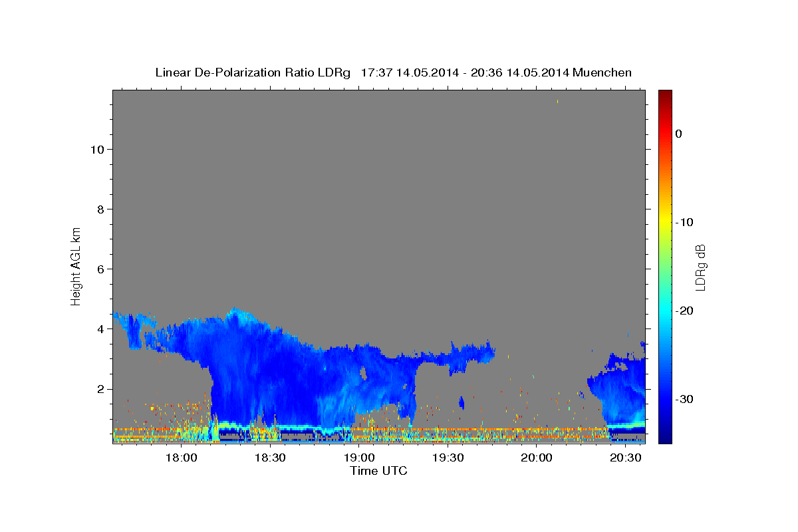The image size is (798, 532).
Task: Click the start time "17:37 14.05.2014" in title
Action: click(409, 72)
